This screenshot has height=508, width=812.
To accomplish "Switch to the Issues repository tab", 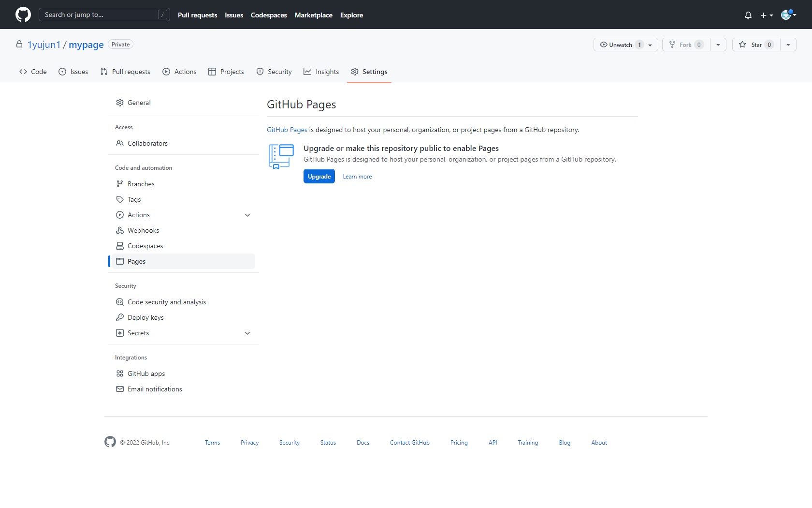I will coord(73,72).
